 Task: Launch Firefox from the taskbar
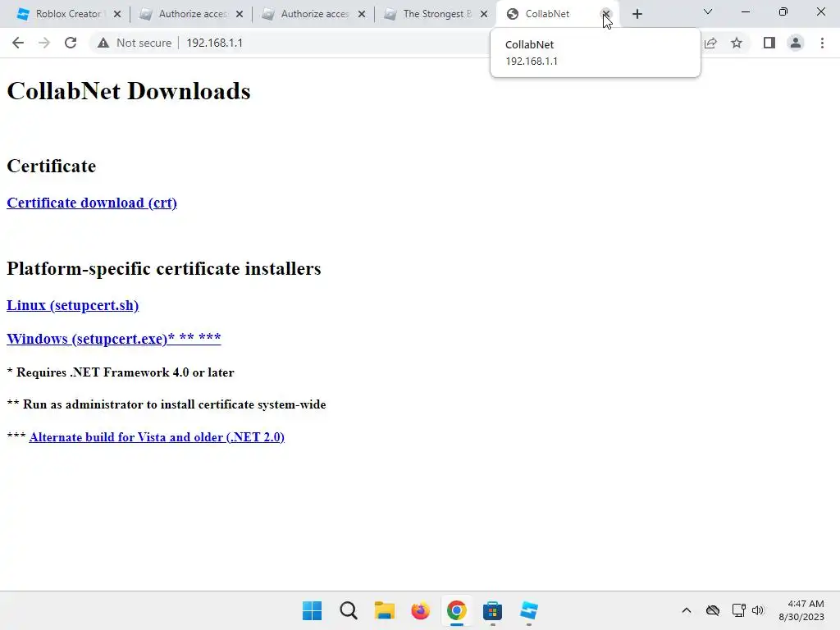(x=420, y=610)
